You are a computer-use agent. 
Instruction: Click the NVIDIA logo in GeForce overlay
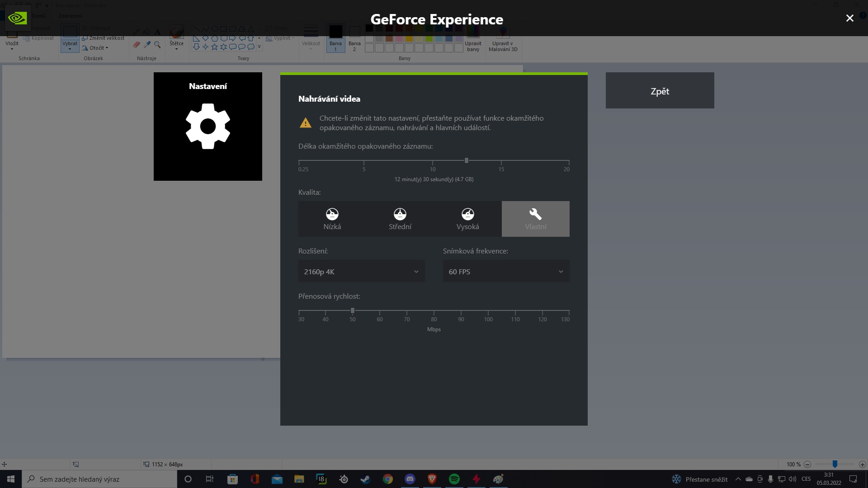[x=18, y=18]
